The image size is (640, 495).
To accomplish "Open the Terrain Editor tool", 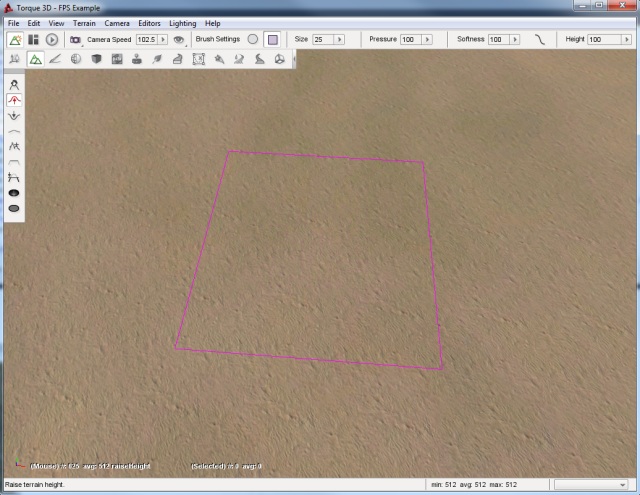I will pos(35,59).
